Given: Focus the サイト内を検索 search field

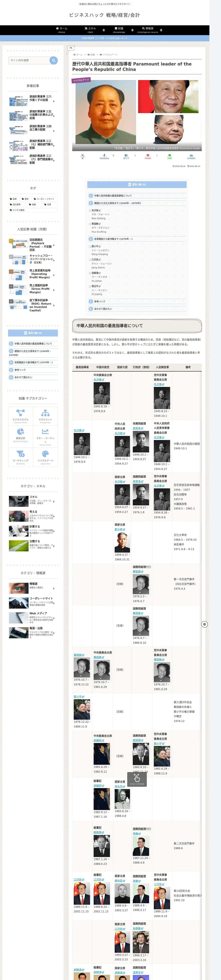Looking at the screenshot, I should click(29, 60).
